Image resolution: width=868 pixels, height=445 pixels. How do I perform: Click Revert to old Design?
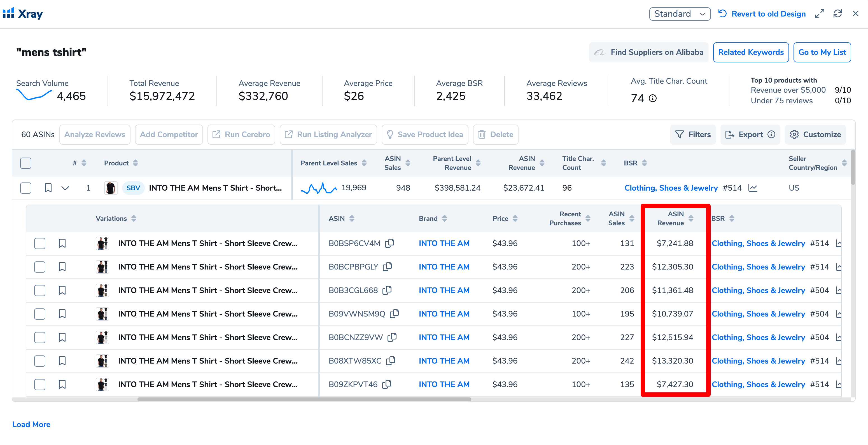click(x=762, y=14)
